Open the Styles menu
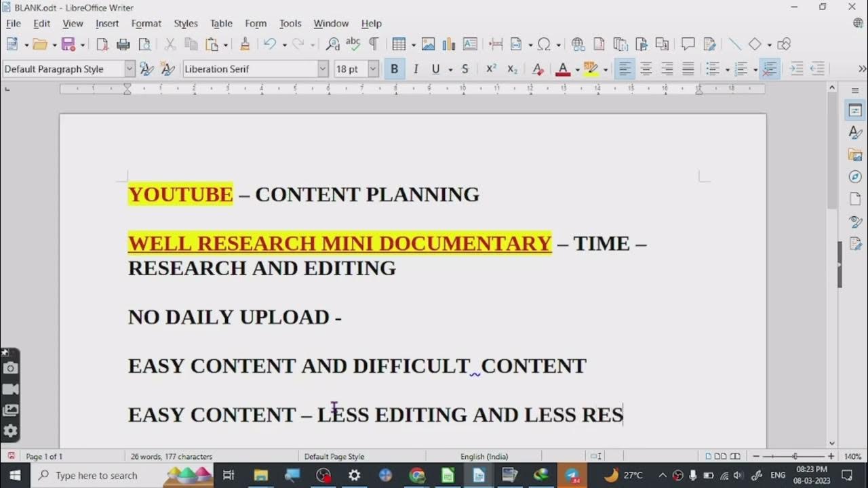868x488 pixels. tap(186, 23)
